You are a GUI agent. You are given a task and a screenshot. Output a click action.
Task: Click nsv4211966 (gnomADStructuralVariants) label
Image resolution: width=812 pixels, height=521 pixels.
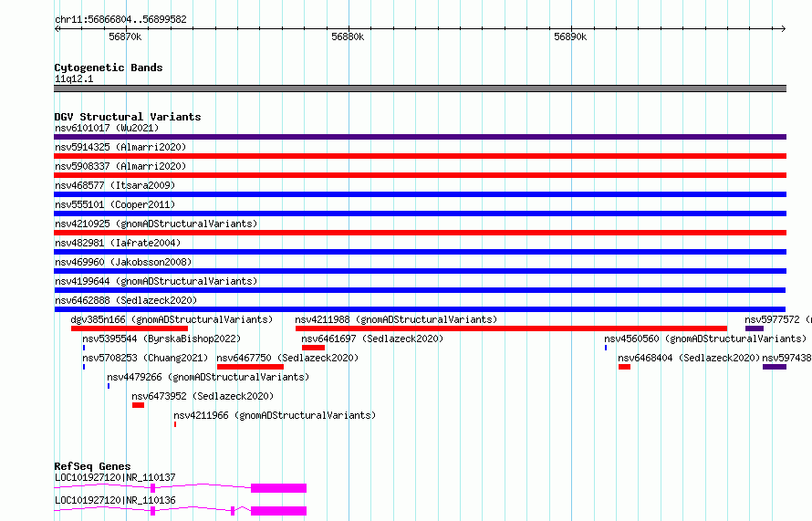point(275,415)
